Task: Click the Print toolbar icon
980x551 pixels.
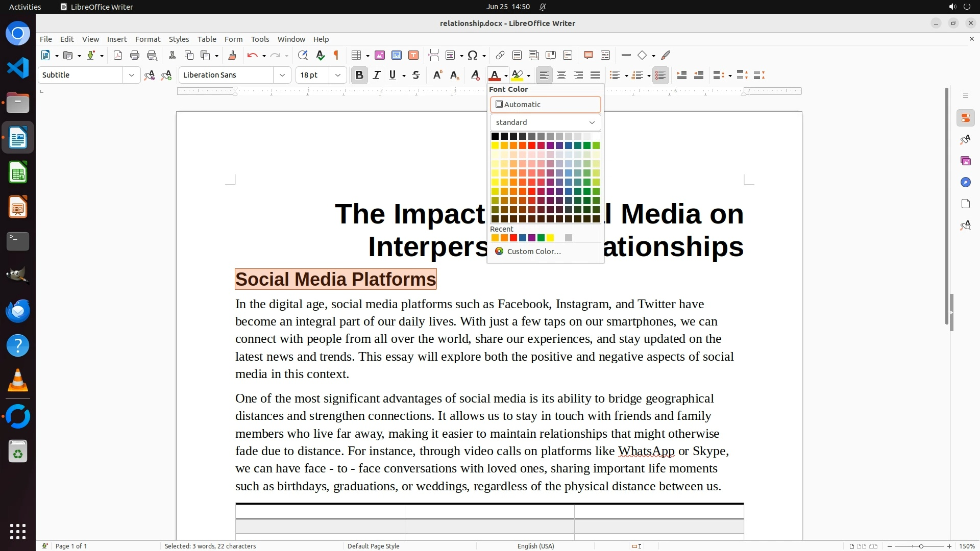Action: (135, 55)
